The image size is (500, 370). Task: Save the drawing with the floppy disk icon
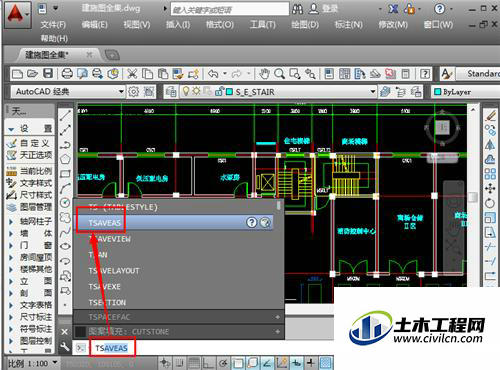pyautogui.click(x=48, y=74)
